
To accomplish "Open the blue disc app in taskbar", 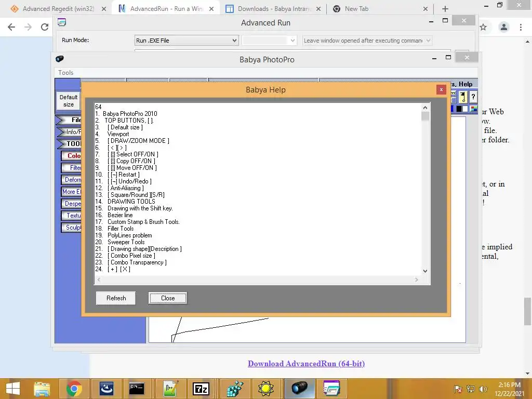I will 106,389.
